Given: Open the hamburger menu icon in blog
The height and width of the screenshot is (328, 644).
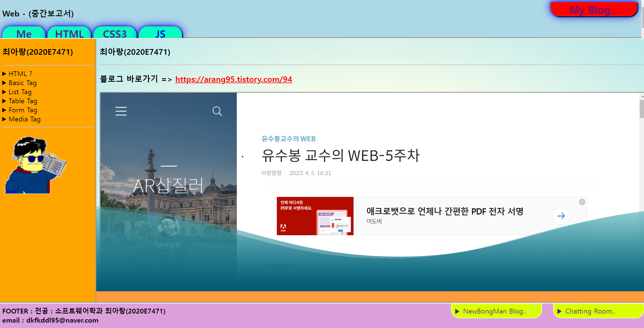Looking at the screenshot, I should pos(121,111).
